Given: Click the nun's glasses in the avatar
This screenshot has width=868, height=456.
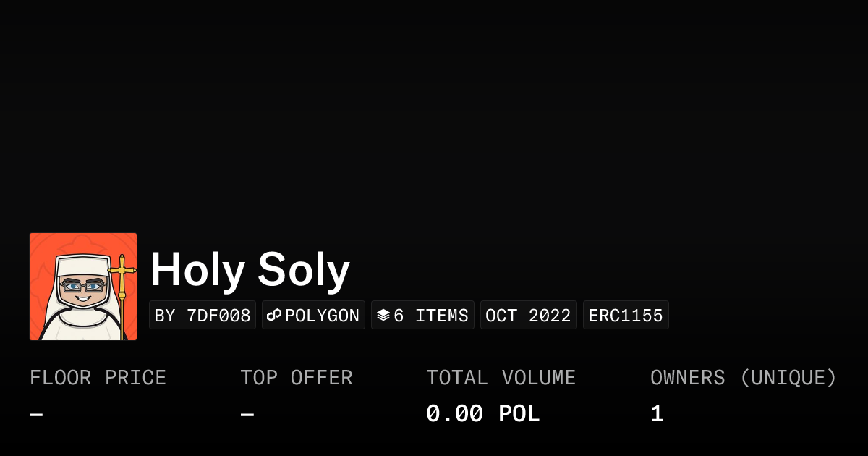Looking at the screenshot, I should (x=82, y=287).
